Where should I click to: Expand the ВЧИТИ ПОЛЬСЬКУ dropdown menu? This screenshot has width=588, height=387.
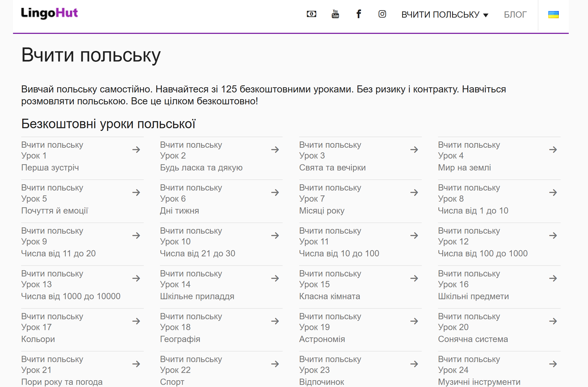445,15
